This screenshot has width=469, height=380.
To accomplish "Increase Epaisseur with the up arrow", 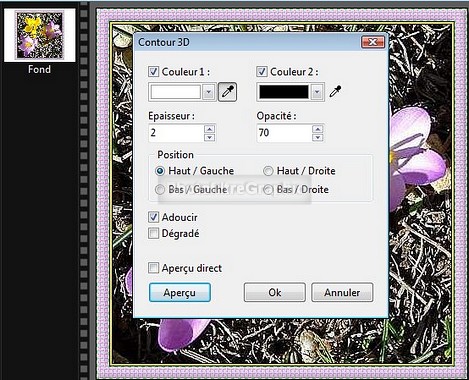I will 209,129.
